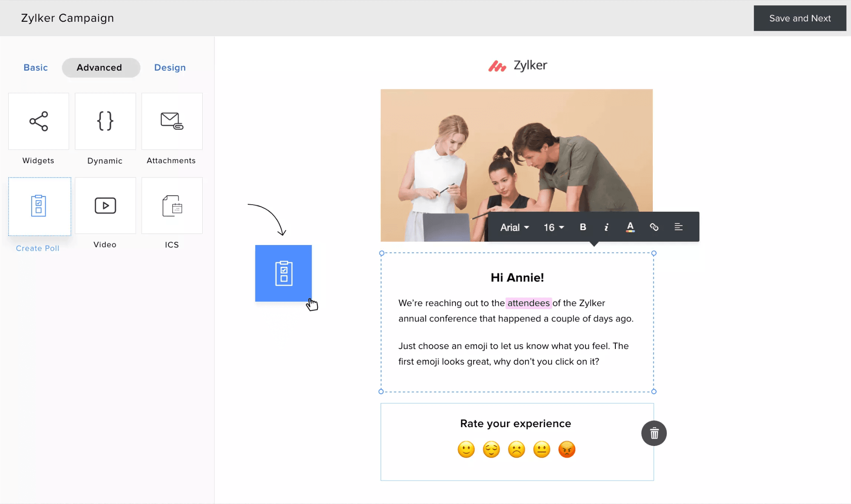Delete the poll block using the trash icon

(x=654, y=433)
